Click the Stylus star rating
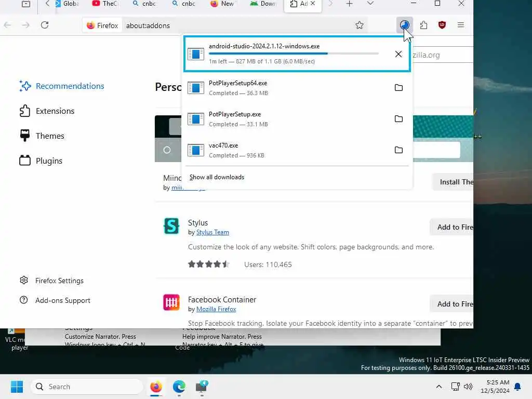This screenshot has width=532, height=399. (209, 264)
